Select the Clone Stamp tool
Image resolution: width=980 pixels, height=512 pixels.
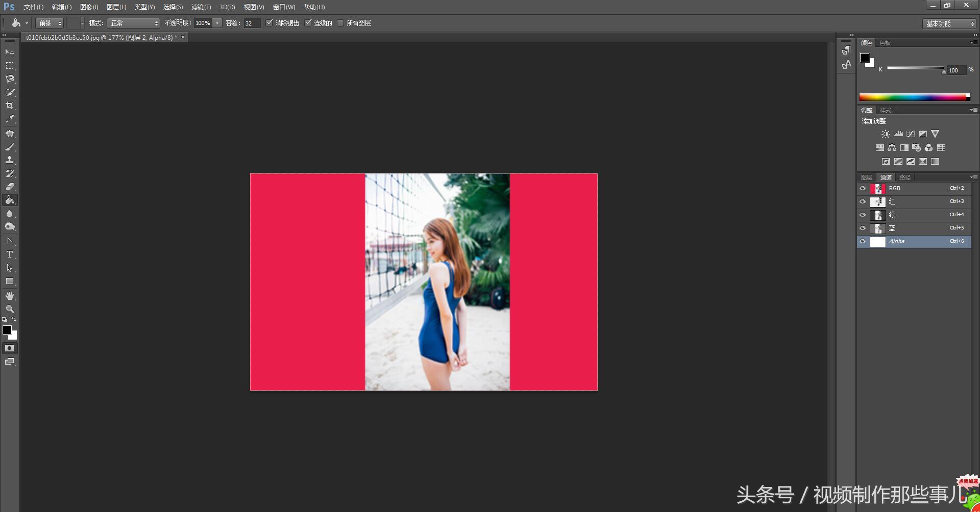click(9, 160)
